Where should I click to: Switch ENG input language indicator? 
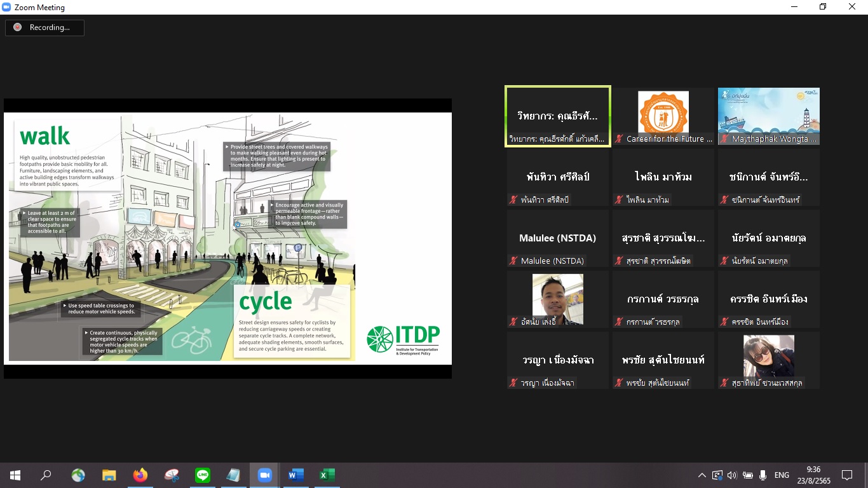coord(782,475)
